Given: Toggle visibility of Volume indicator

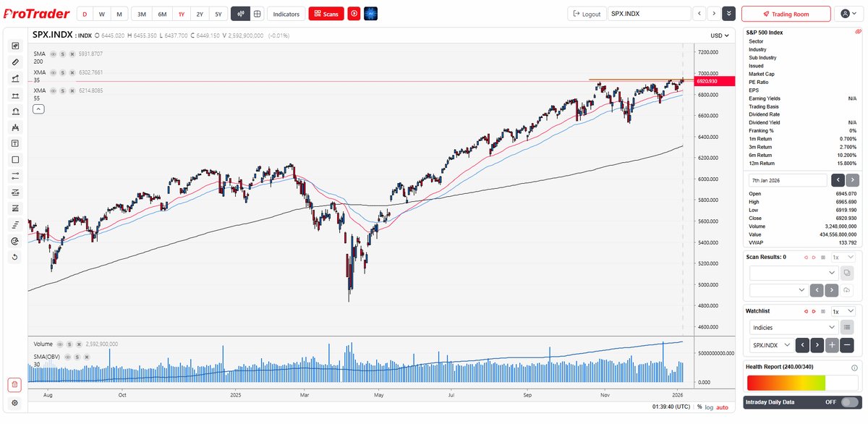Looking at the screenshot, I should [x=61, y=344].
